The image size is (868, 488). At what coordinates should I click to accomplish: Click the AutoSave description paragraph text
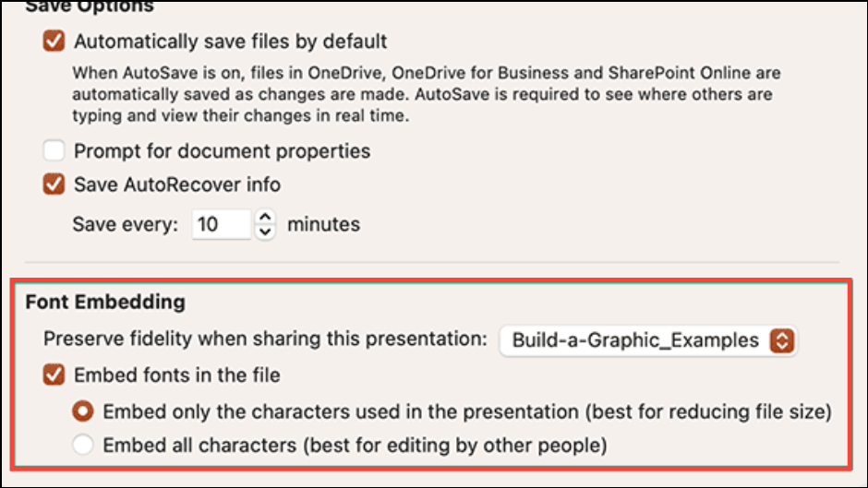(x=416, y=95)
